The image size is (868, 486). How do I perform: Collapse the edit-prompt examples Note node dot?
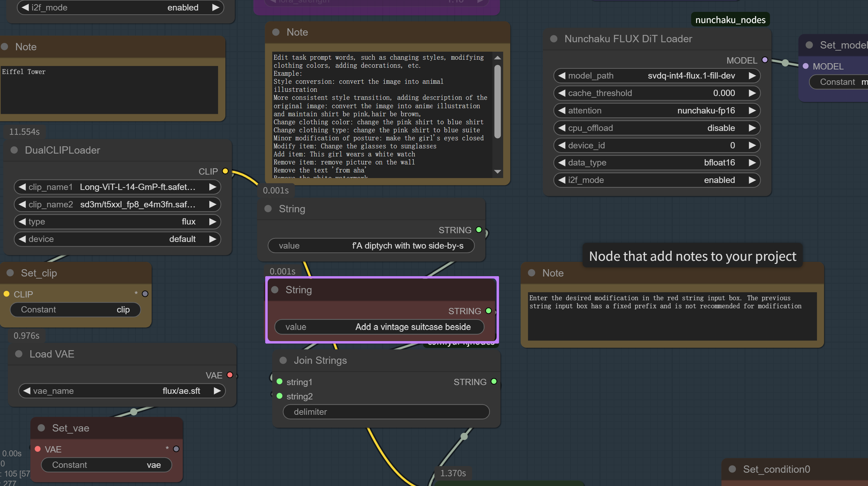coord(276,32)
